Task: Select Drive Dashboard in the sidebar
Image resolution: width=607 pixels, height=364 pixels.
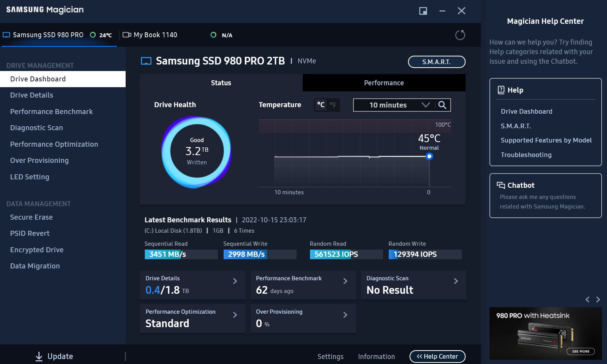Action: click(63, 79)
